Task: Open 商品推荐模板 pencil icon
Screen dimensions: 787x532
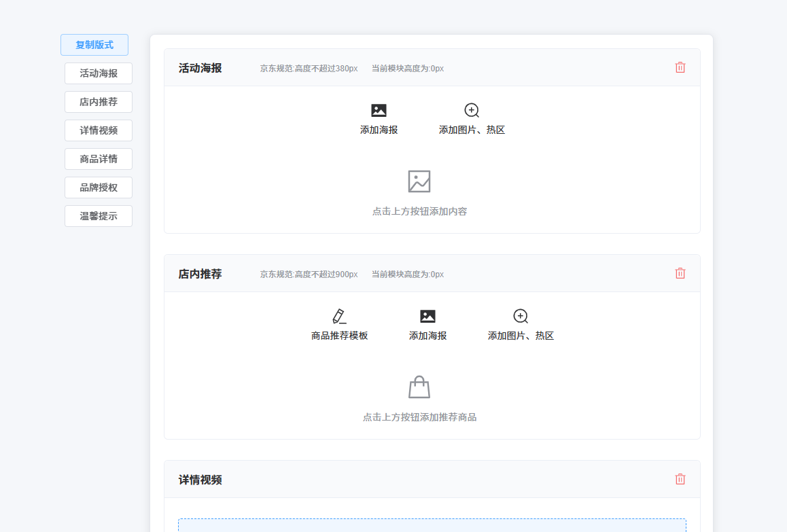Action: pos(339,317)
